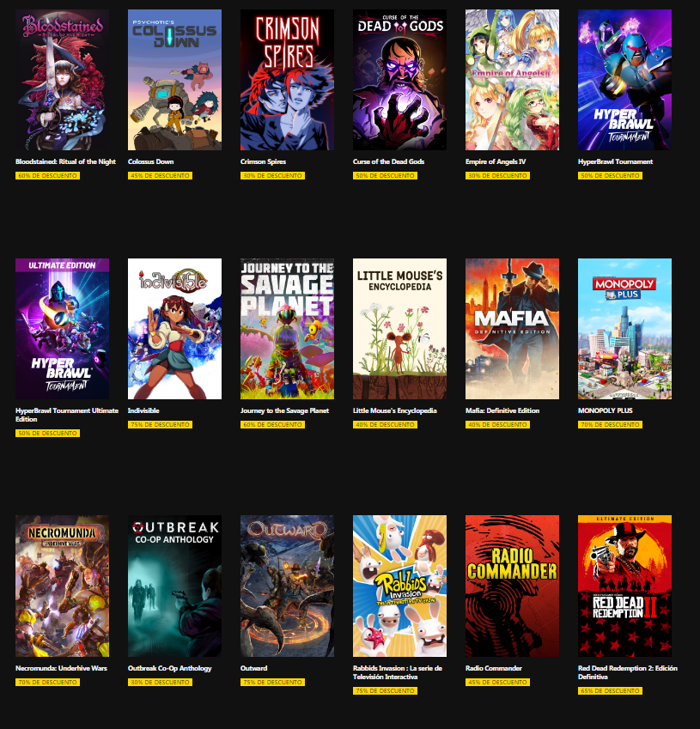
Task: Select the Rabbids Invasion title text
Action: coord(398,672)
